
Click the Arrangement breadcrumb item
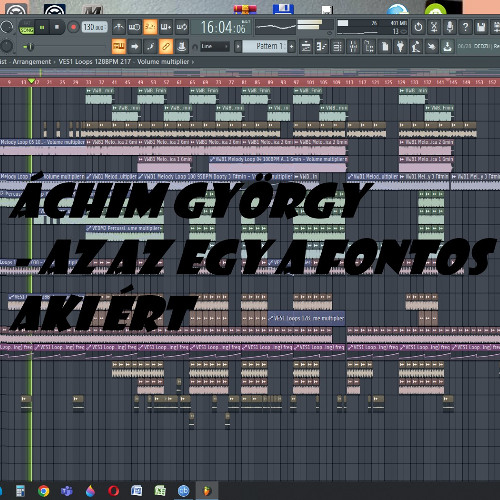pos(32,62)
